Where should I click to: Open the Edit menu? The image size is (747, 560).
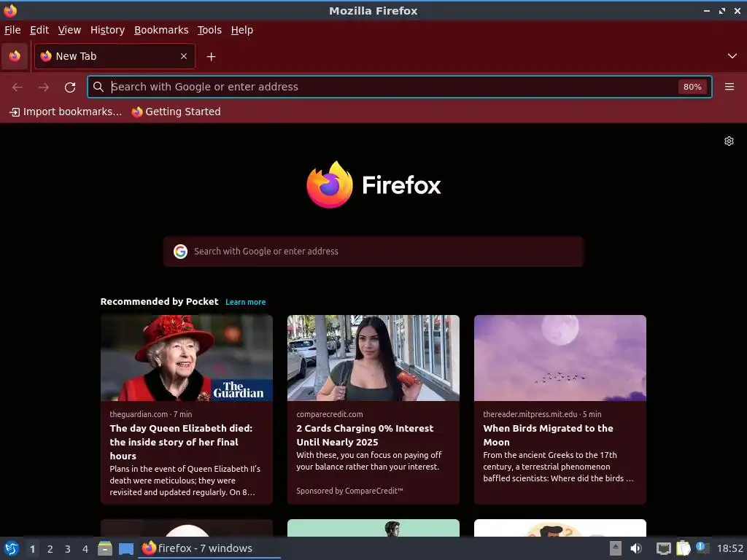(x=39, y=30)
